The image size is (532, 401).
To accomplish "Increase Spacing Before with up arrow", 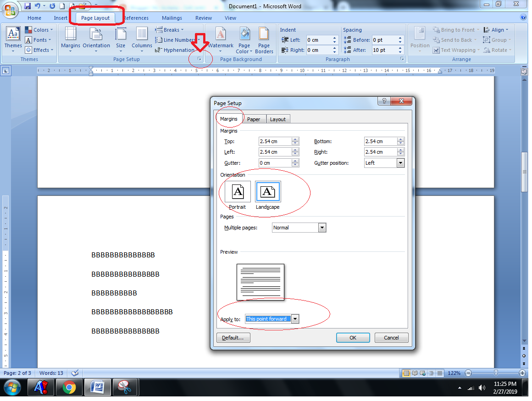I will click(400, 38).
